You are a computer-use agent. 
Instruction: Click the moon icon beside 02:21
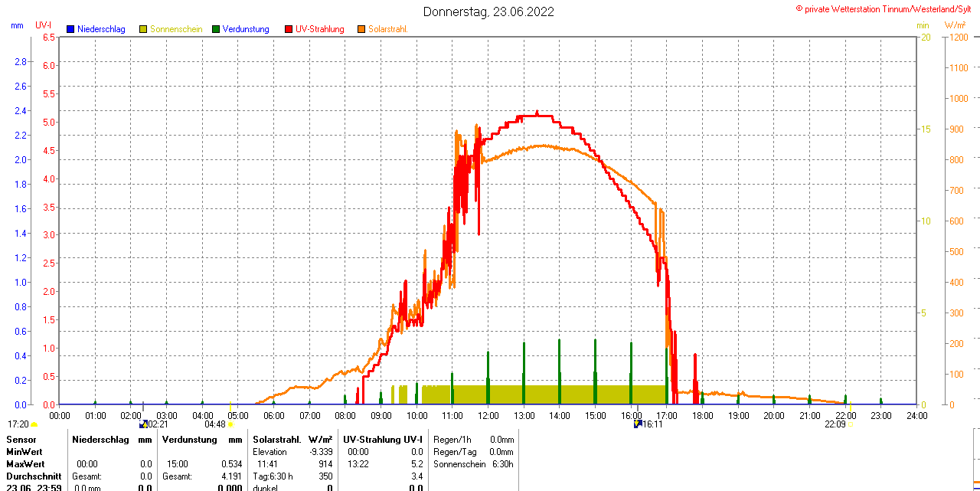143,424
